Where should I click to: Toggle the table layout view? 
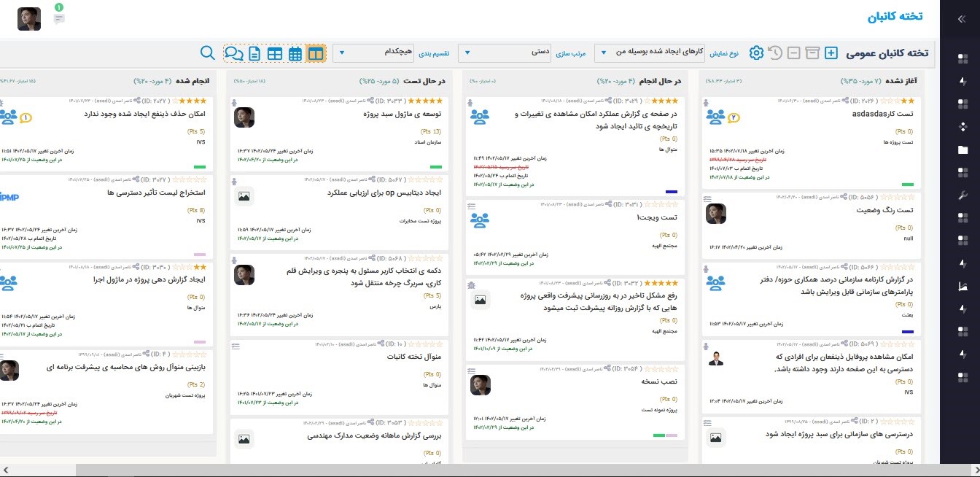(x=275, y=53)
